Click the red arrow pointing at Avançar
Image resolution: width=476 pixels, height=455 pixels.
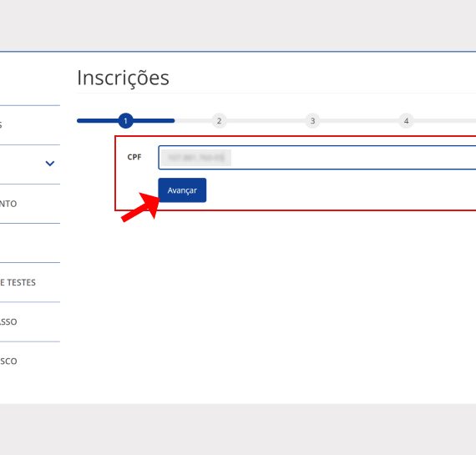click(x=140, y=206)
